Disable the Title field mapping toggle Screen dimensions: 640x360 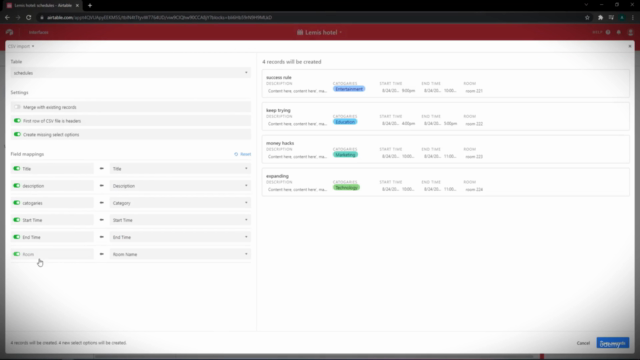(x=17, y=169)
